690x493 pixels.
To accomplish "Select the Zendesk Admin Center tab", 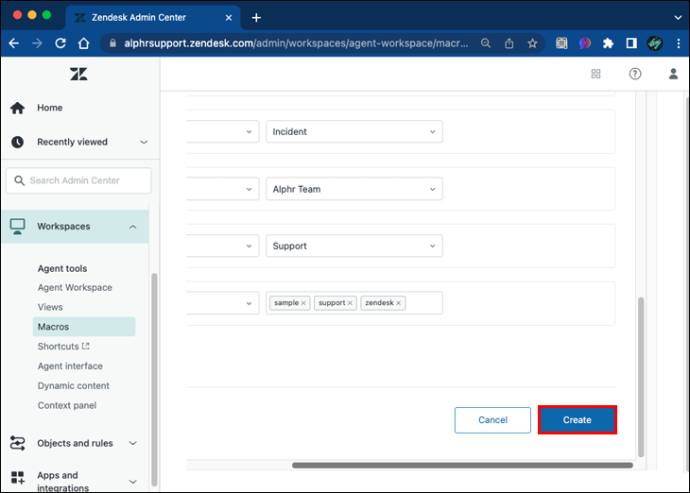I will [153, 18].
